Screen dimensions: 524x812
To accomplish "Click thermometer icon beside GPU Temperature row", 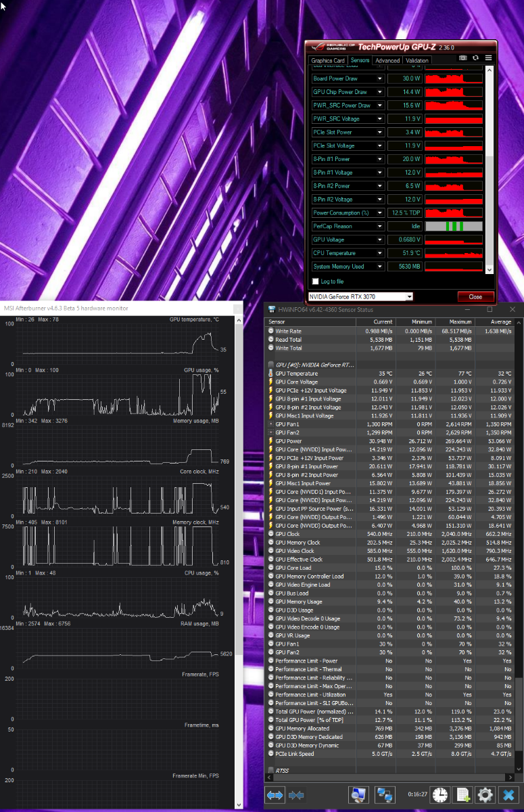I will click(270, 374).
